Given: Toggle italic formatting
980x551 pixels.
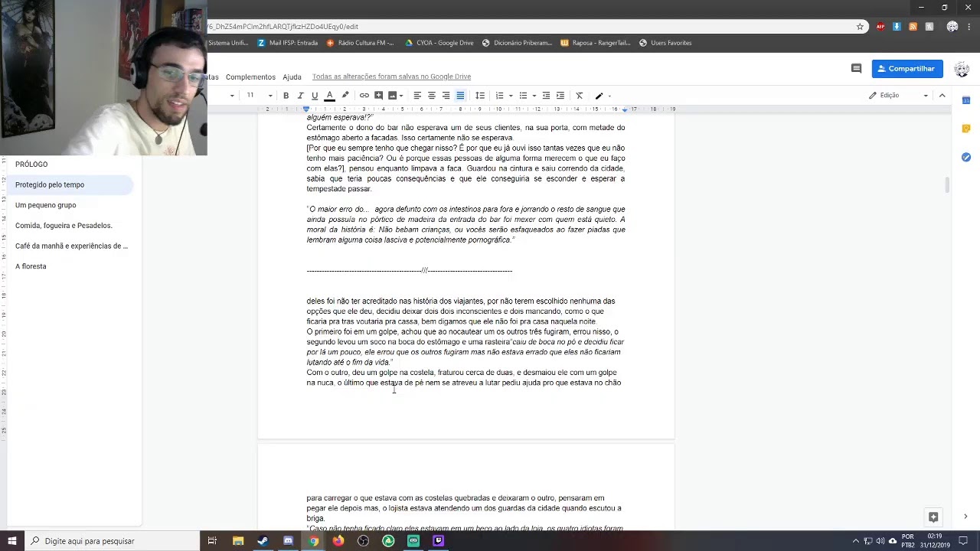Looking at the screenshot, I should point(300,96).
